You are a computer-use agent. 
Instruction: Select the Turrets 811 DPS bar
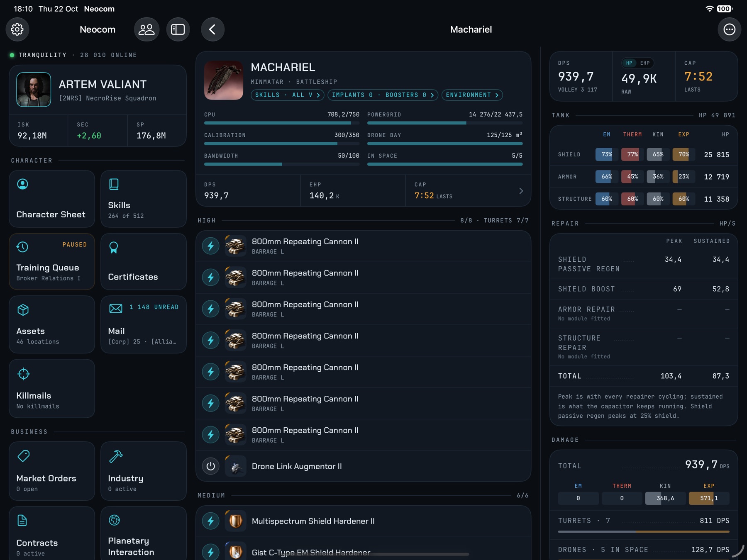644,531
